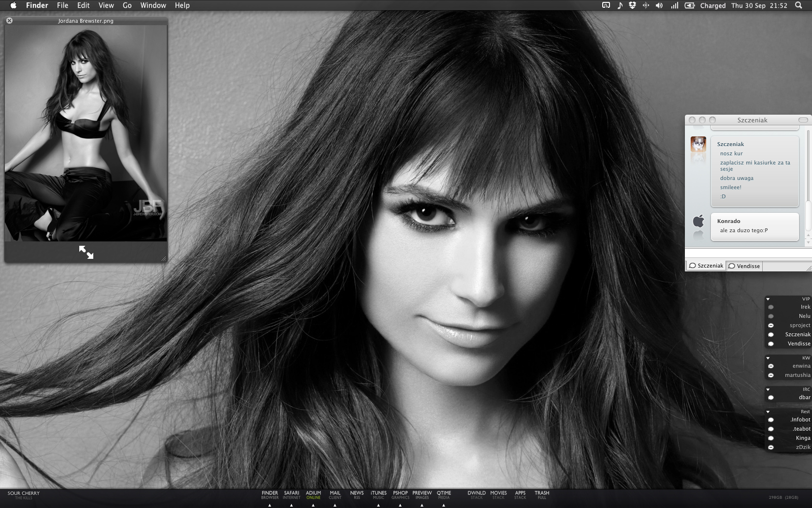Open the Apple menu
Viewport: 812px width, 508px height.
(x=14, y=5)
